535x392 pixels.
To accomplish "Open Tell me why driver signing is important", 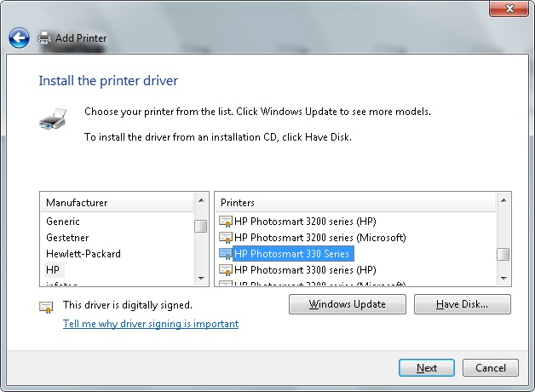I will (151, 324).
